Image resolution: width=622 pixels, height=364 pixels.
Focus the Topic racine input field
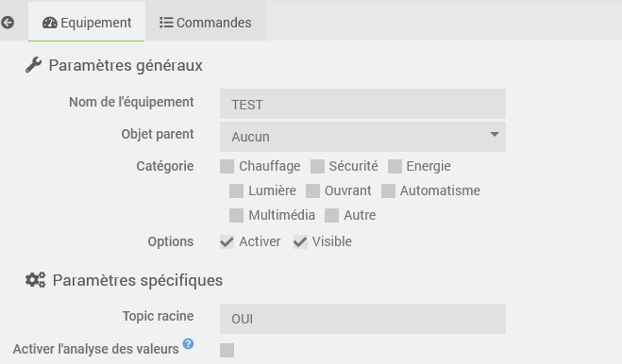pyautogui.click(x=362, y=319)
